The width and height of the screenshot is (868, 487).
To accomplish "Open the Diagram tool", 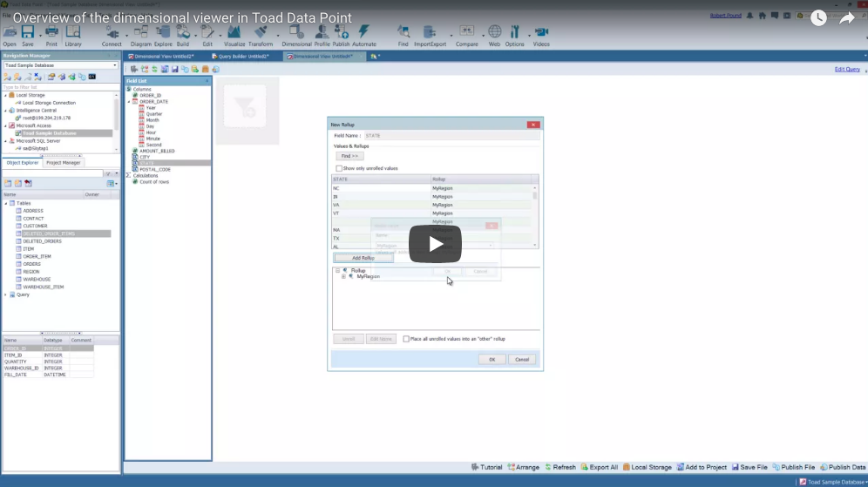I will click(x=140, y=35).
